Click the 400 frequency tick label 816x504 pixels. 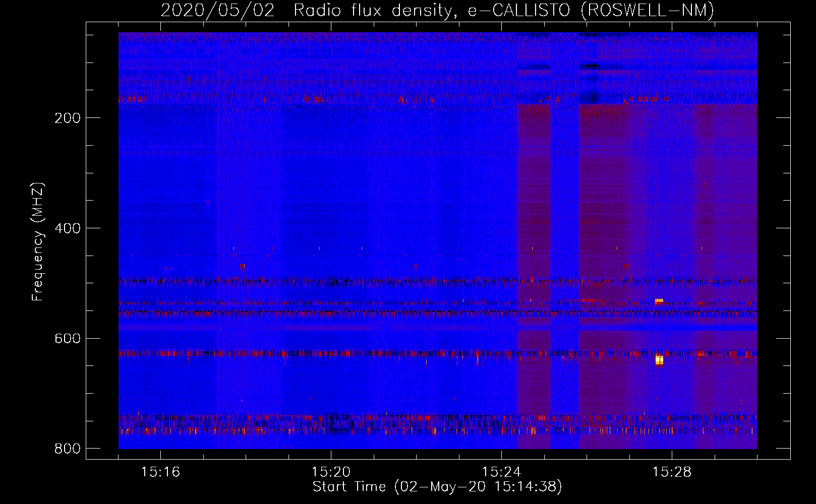point(68,228)
